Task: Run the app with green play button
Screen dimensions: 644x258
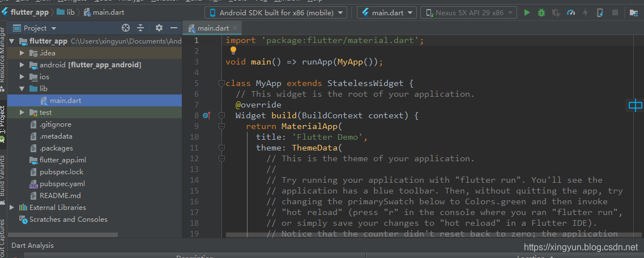Action: pos(527,12)
